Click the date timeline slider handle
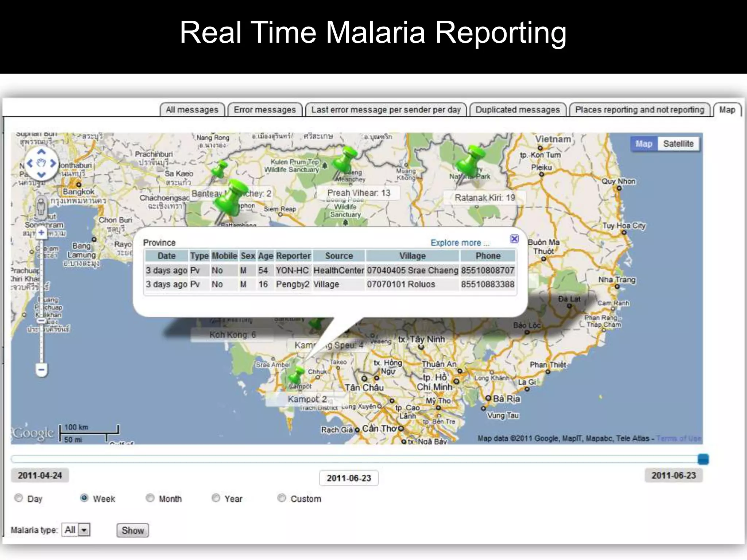The image size is (747, 560). click(703, 459)
